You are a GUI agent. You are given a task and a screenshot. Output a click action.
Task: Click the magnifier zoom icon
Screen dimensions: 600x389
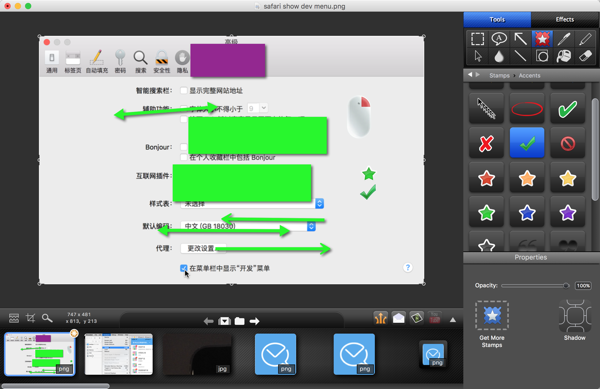pos(47,318)
